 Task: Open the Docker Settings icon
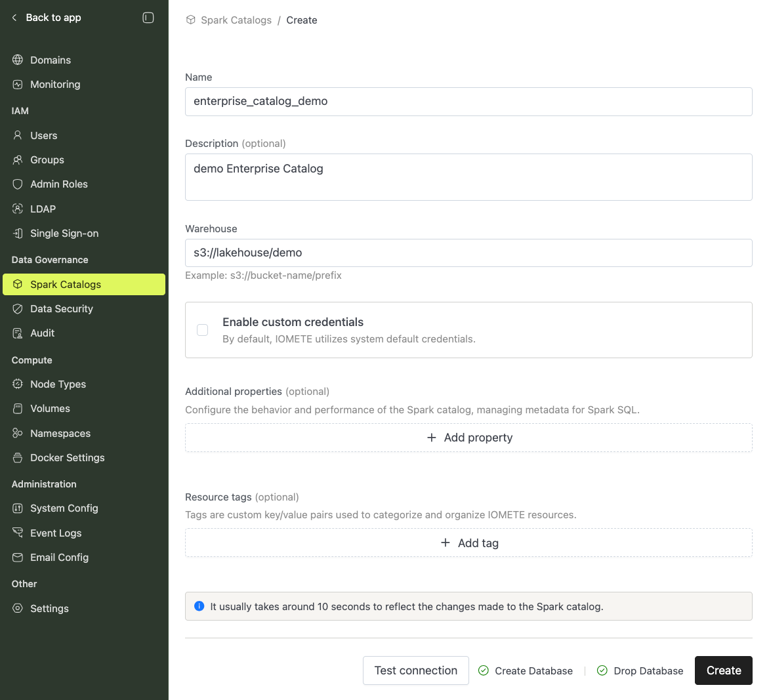[18, 457]
